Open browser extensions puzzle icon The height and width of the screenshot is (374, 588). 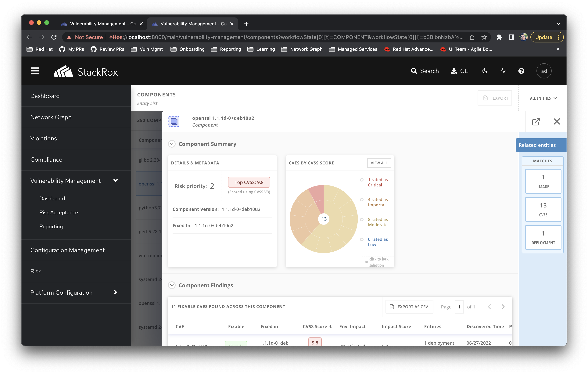pyautogui.click(x=499, y=37)
